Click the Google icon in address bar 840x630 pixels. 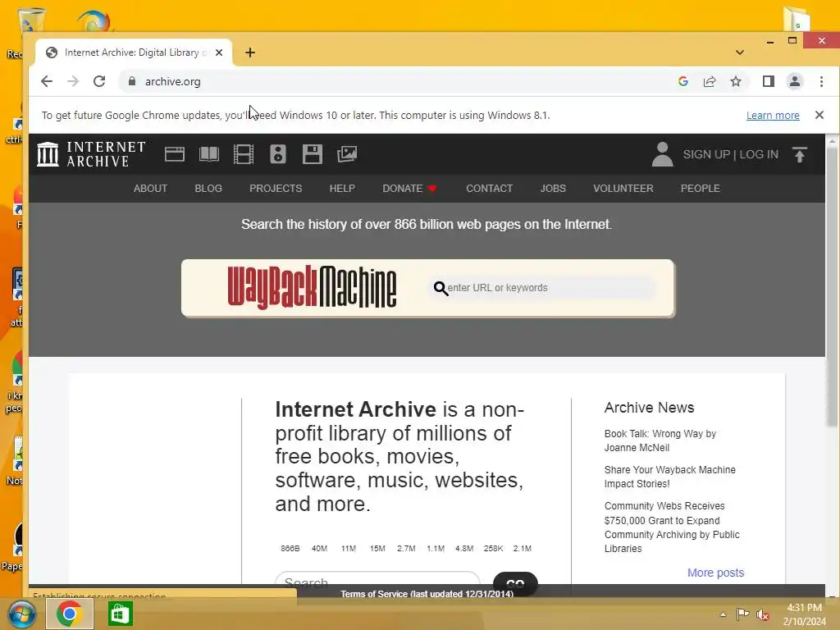pos(683,81)
